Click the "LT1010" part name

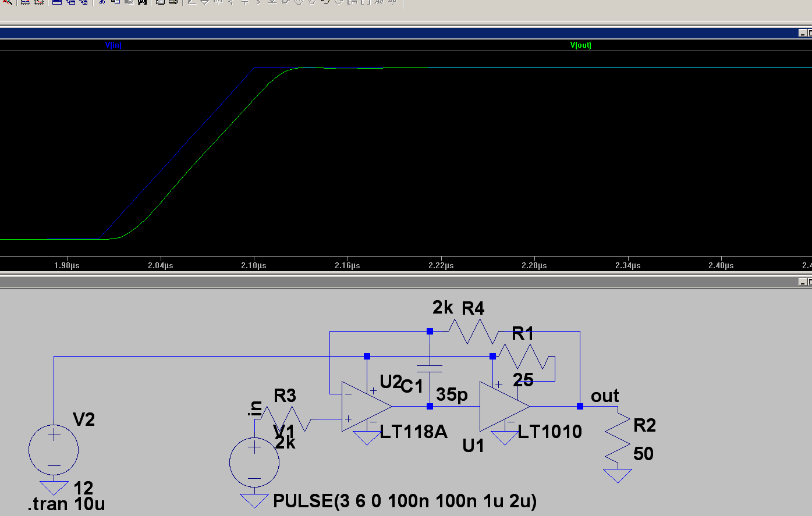[x=550, y=432]
